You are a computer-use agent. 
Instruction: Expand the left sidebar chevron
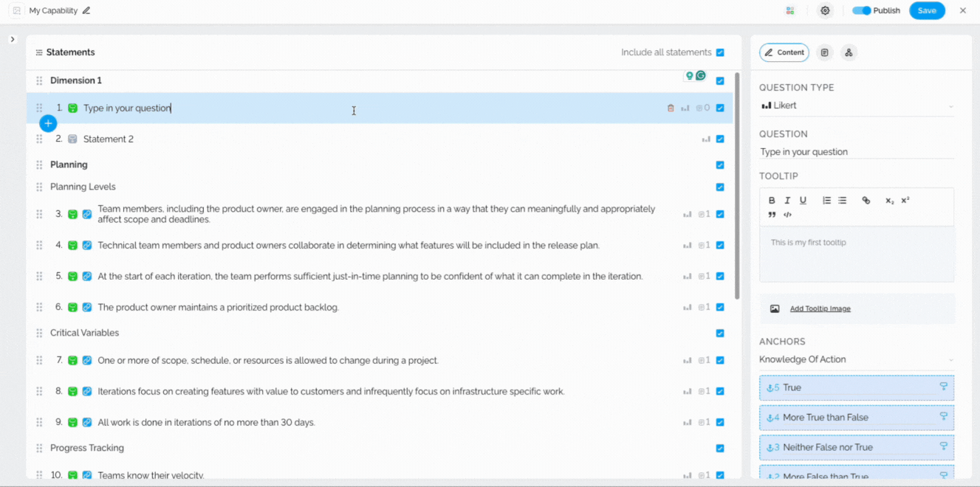pyautogui.click(x=13, y=39)
